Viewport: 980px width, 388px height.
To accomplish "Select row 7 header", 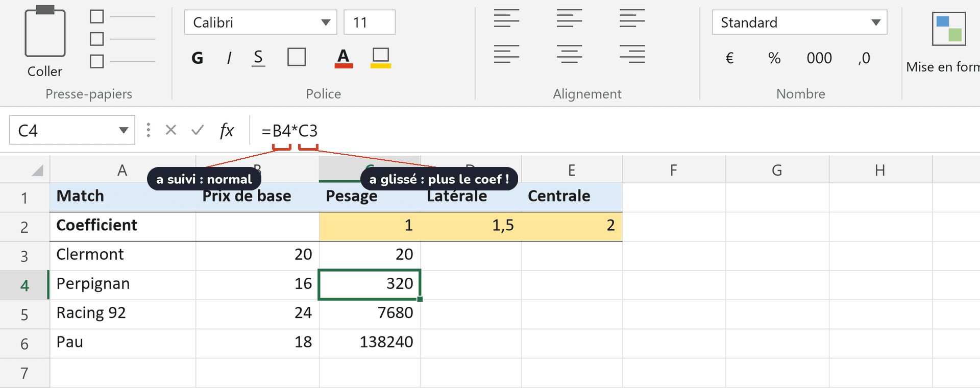I will pyautogui.click(x=24, y=373).
